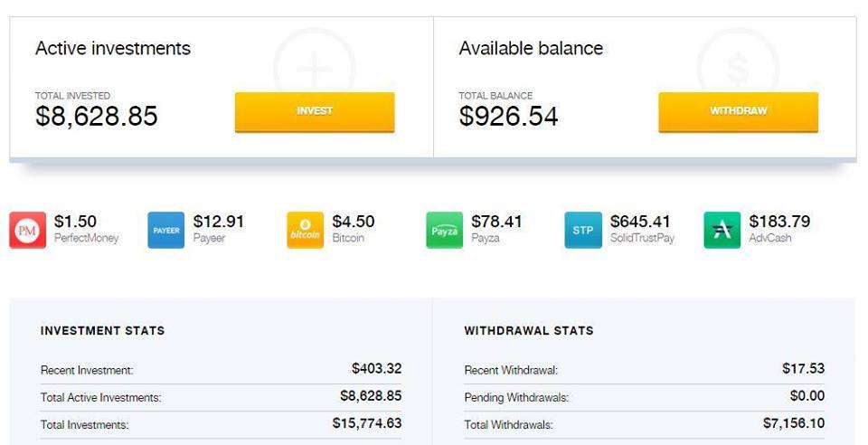Click the SolidTrustPay STP icon
The height and width of the screenshot is (445, 868).
click(583, 231)
